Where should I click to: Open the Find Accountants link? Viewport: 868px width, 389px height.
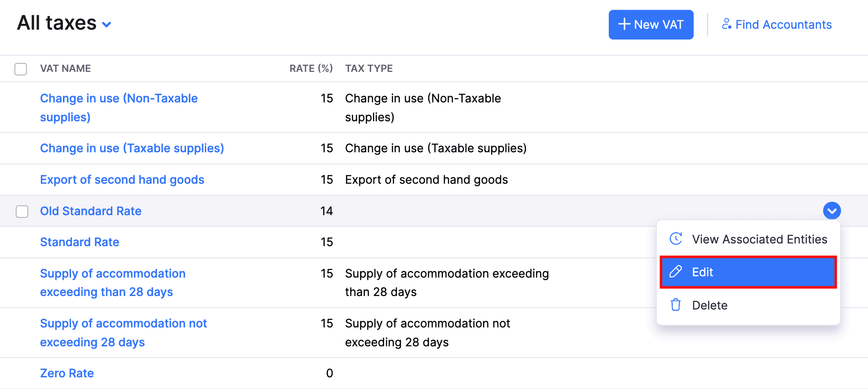tap(783, 25)
